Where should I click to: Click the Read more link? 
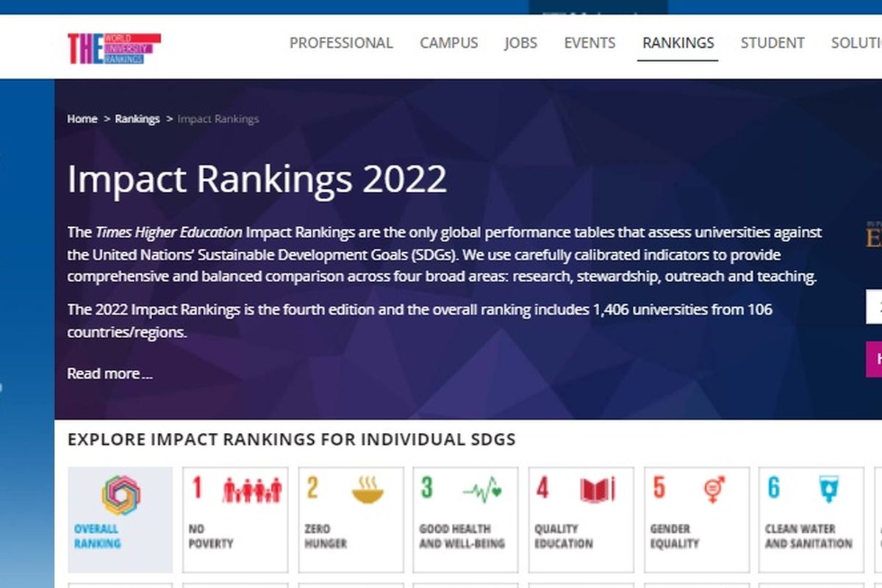point(110,373)
